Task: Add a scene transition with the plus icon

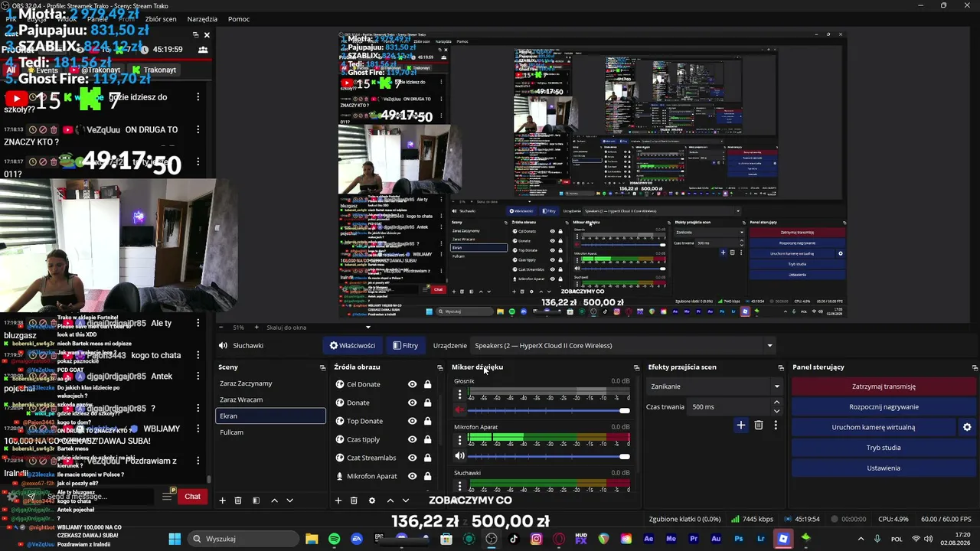Action: (740, 425)
